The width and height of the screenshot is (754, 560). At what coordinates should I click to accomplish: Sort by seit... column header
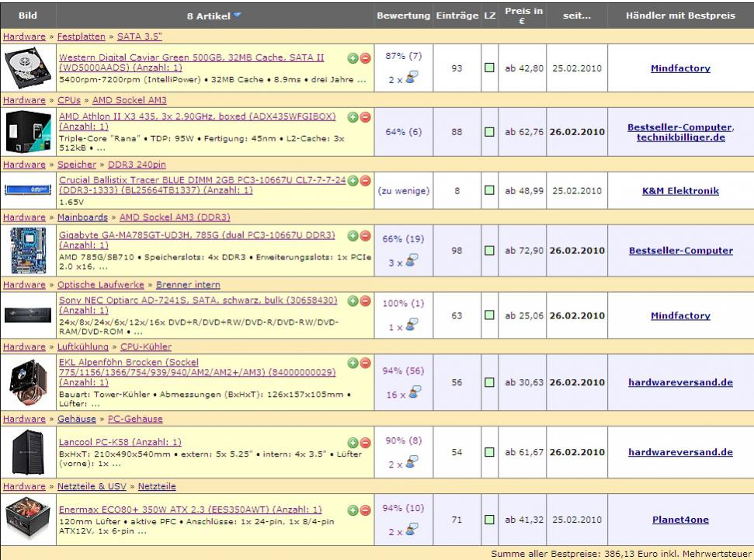coord(576,16)
